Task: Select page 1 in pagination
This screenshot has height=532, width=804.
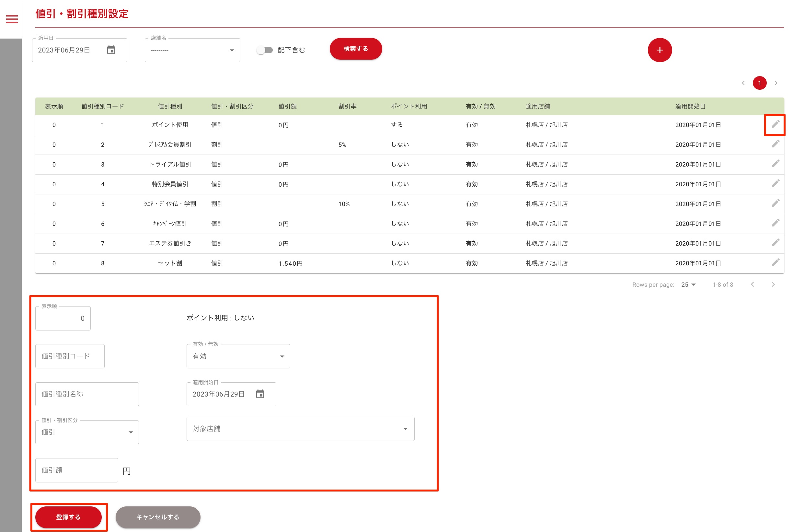Action: click(759, 83)
